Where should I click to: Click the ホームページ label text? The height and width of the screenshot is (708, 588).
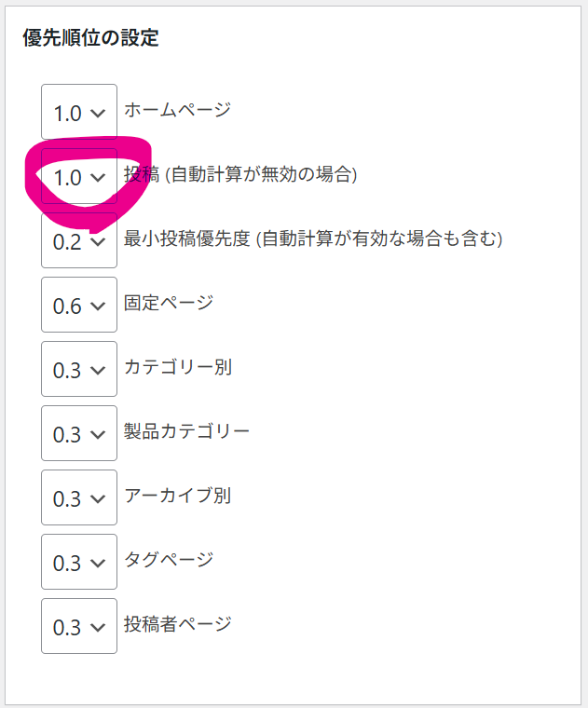pos(177,111)
